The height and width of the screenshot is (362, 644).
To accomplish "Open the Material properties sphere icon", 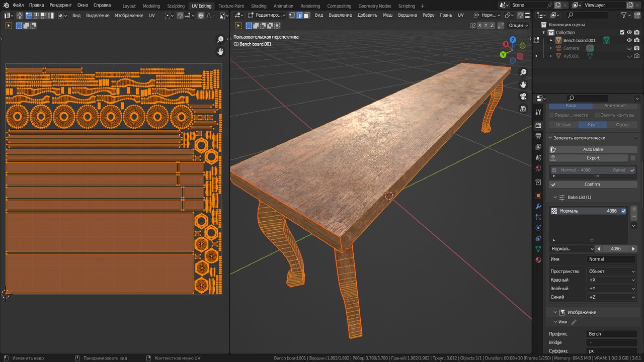I will [x=538, y=260].
